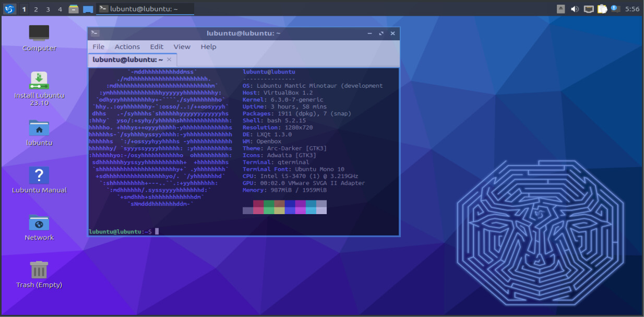Minimize the qterminal window

click(369, 33)
